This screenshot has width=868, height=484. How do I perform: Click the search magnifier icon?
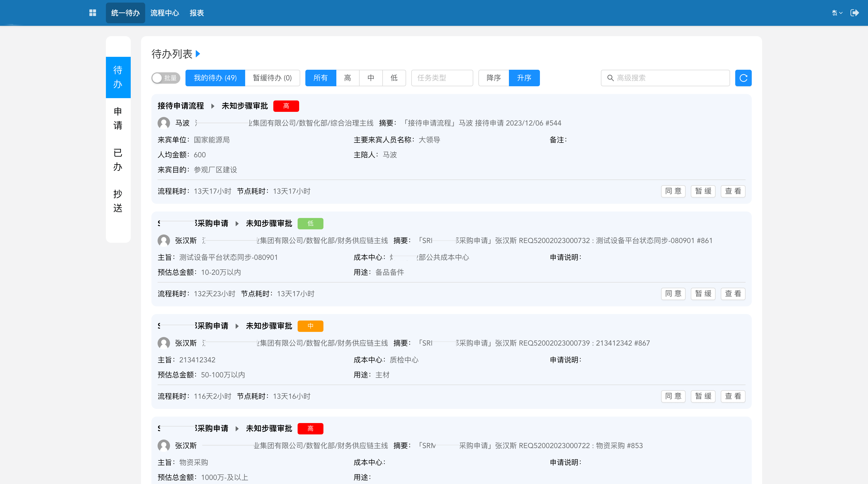(610, 78)
